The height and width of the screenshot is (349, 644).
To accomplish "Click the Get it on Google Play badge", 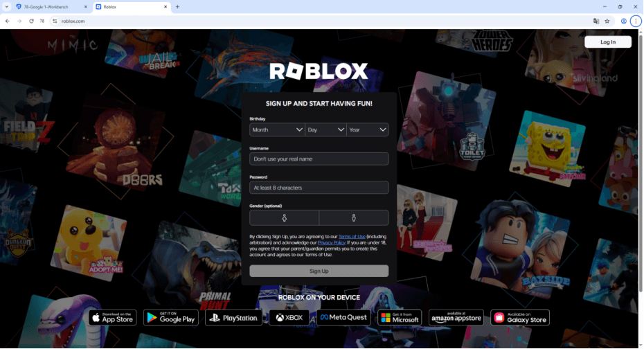I will pyautogui.click(x=171, y=317).
